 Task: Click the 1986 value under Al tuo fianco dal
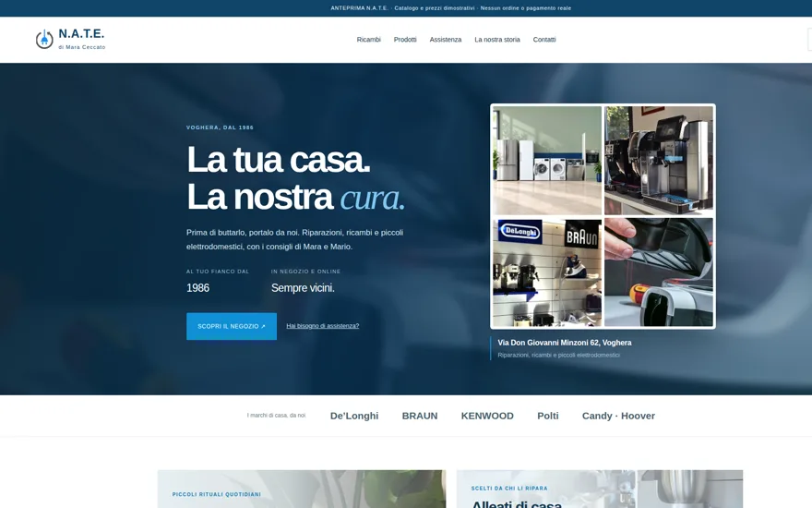(x=197, y=287)
